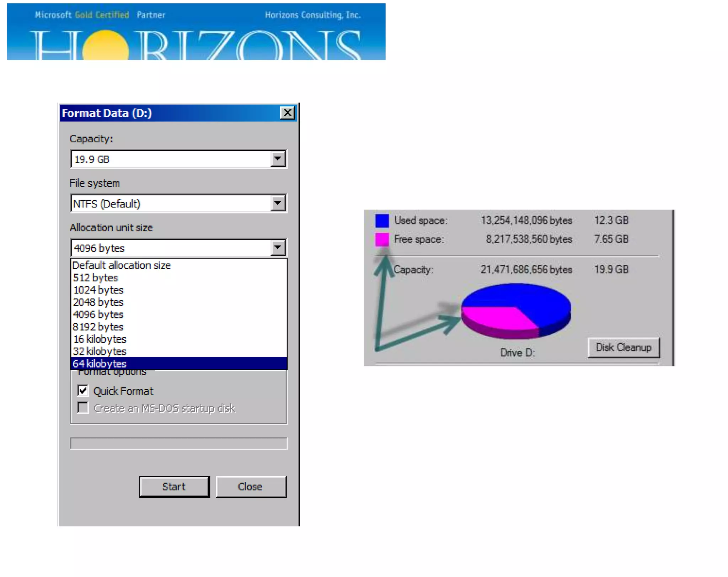Image resolution: width=728 pixels, height=577 pixels.
Task: Click Create an MS-DOS startup disk checkbox
Action: pyautogui.click(x=83, y=408)
